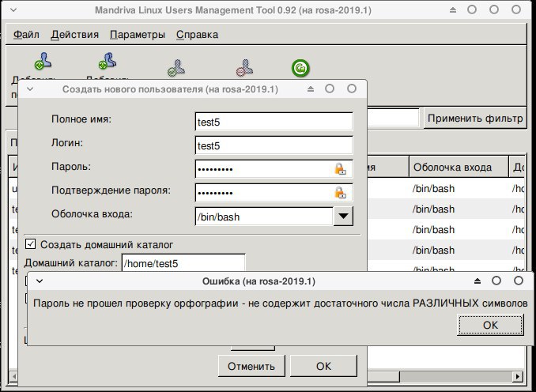The image size is (536, 392).
Task: Click the /bin/bash shell combo box field
Action: (x=263, y=217)
